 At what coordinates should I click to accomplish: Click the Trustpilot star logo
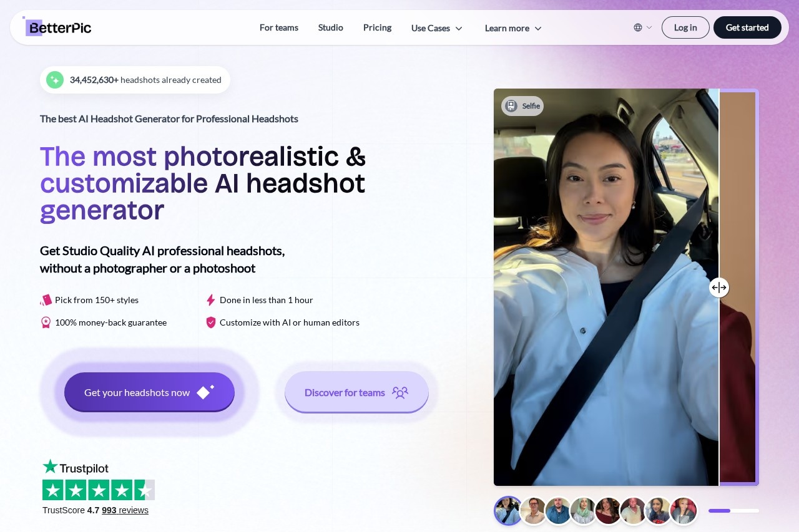pyautogui.click(x=50, y=467)
